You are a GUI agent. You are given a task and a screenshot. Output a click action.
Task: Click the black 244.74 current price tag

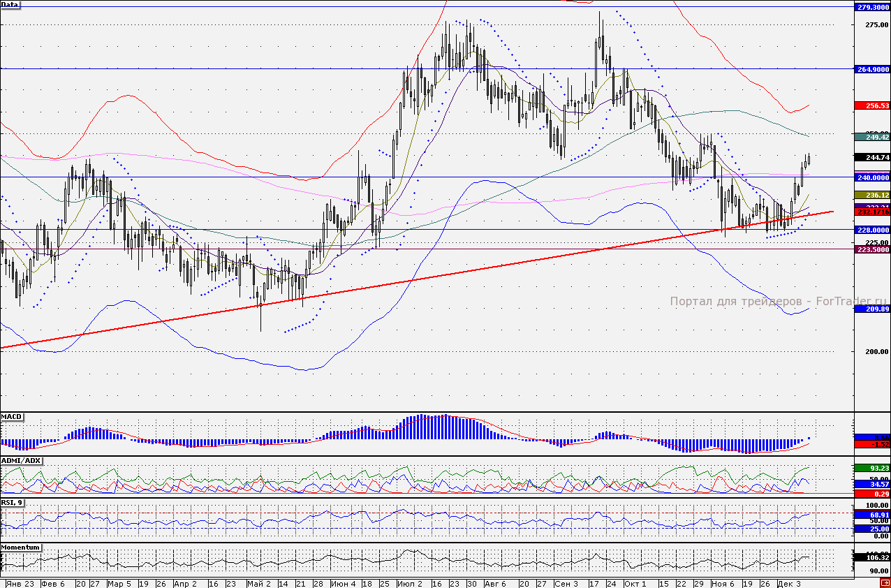point(871,158)
